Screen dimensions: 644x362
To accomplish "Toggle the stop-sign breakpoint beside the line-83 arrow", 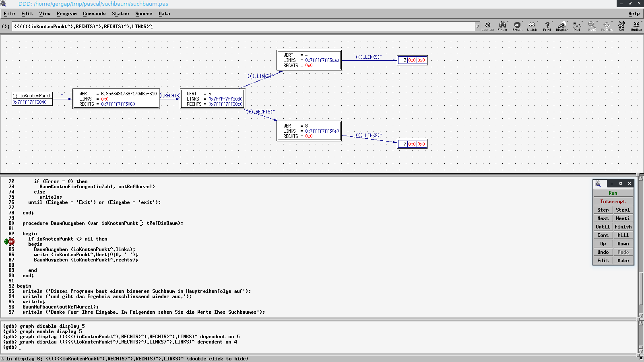I will (x=11, y=241).
